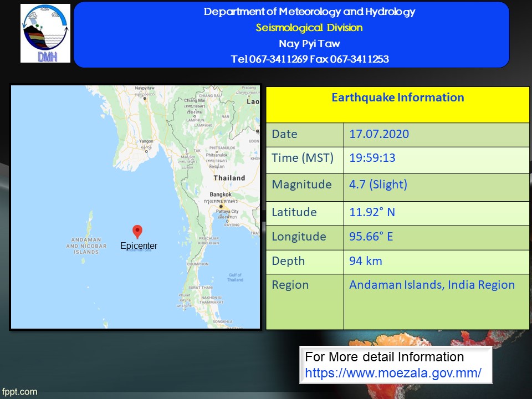Select the "Earthquake Information" table heading
The image size is (532, 399).
pyautogui.click(x=398, y=98)
